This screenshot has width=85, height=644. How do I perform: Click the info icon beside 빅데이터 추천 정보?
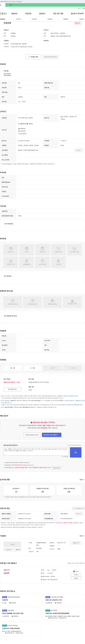pos(14,591)
